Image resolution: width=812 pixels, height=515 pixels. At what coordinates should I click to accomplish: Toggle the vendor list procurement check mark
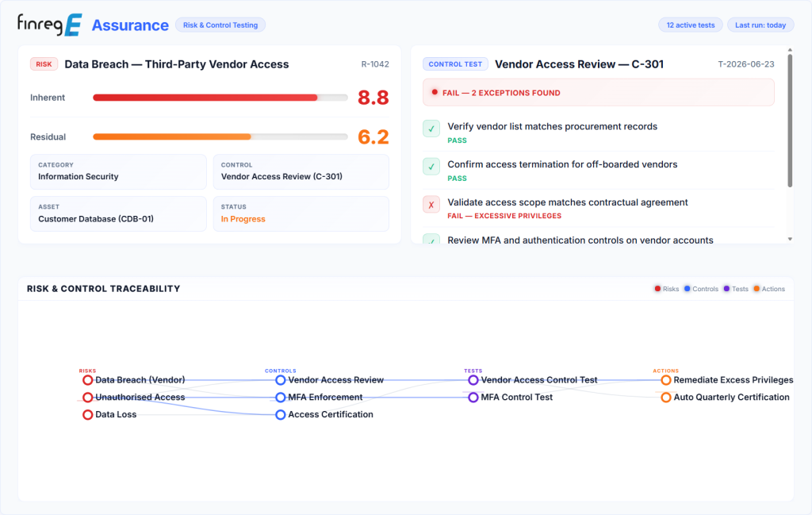(x=431, y=129)
